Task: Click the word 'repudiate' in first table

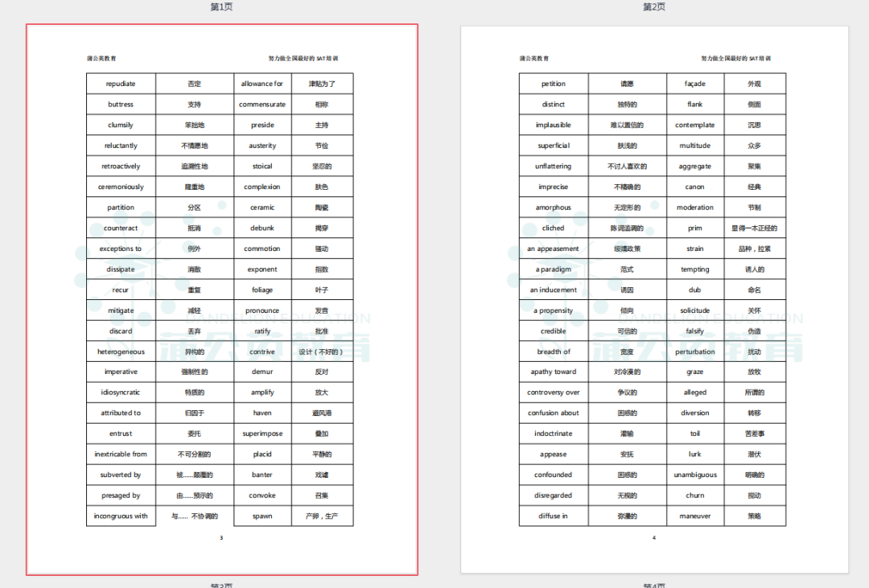Action: [x=121, y=84]
